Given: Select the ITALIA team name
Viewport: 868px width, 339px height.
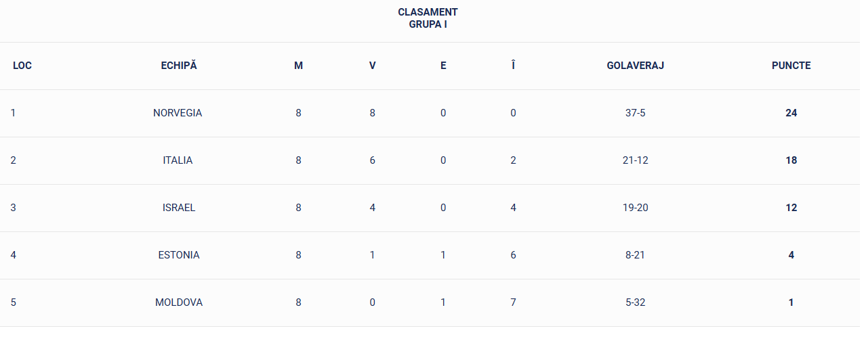Looking at the screenshot, I should [178, 160].
